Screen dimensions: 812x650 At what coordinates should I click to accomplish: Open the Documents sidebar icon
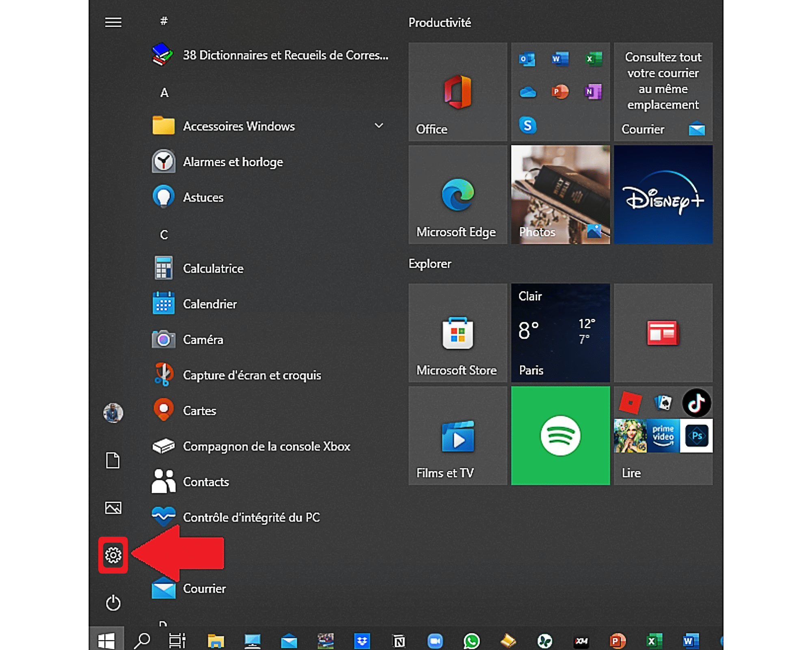pyautogui.click(x=113, y=460)
